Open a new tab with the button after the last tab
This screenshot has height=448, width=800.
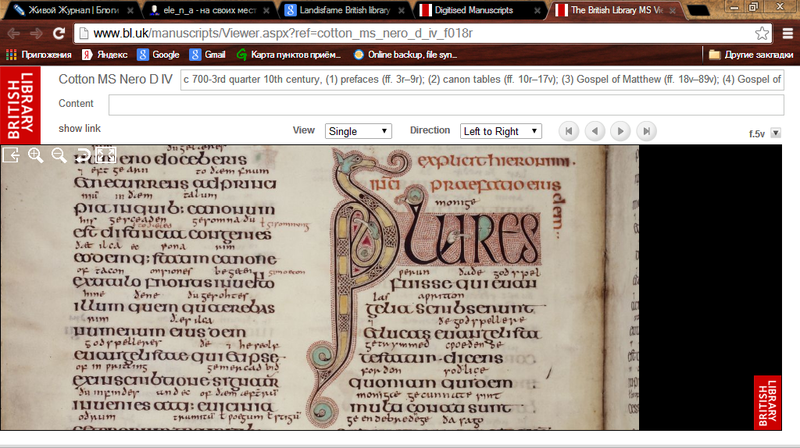[x=698, y=10]
